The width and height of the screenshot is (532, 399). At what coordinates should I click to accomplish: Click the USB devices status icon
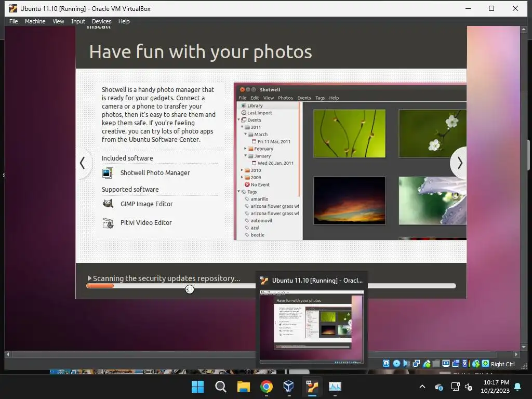427,364
